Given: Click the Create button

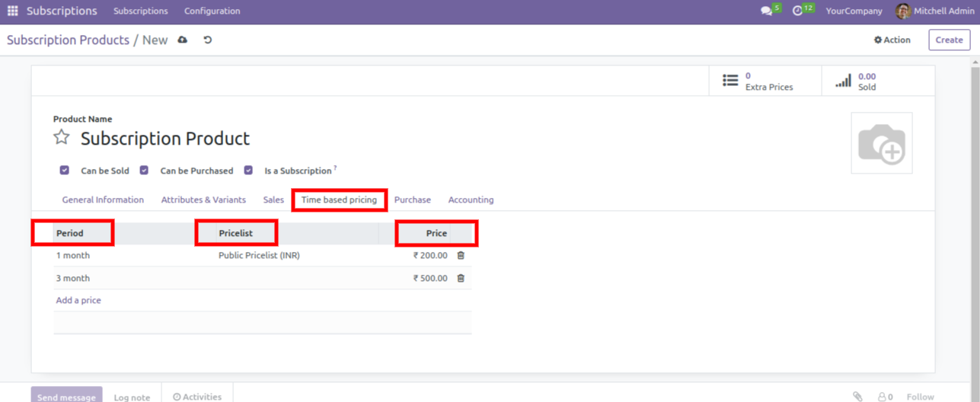Looking at the screenshot, I should (x=949, y=40).
